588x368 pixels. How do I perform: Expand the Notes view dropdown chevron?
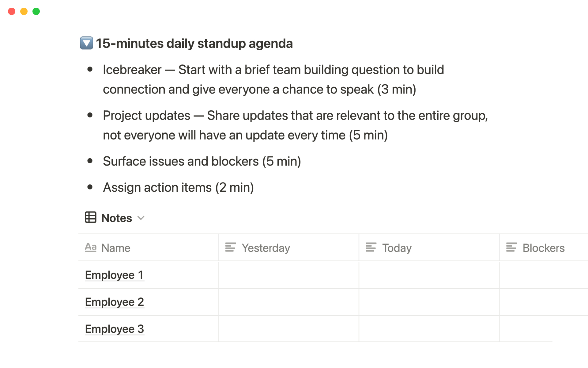tap(141, 218)
